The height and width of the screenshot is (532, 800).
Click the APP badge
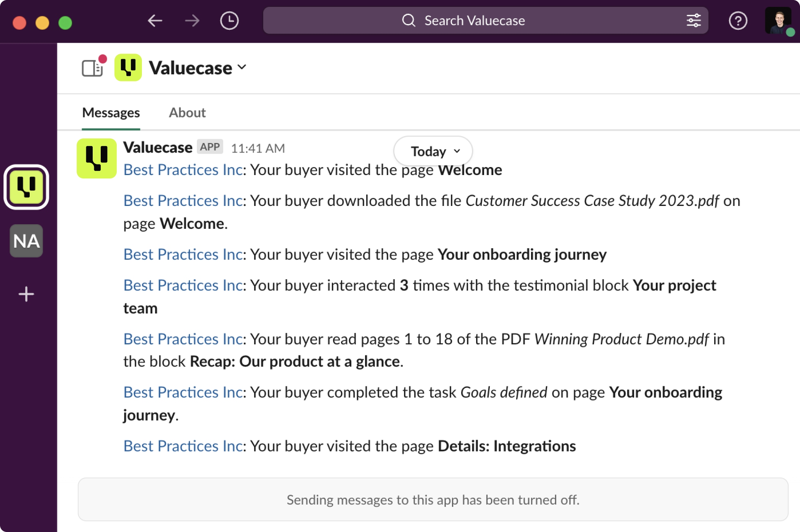(x=210, y=147)
